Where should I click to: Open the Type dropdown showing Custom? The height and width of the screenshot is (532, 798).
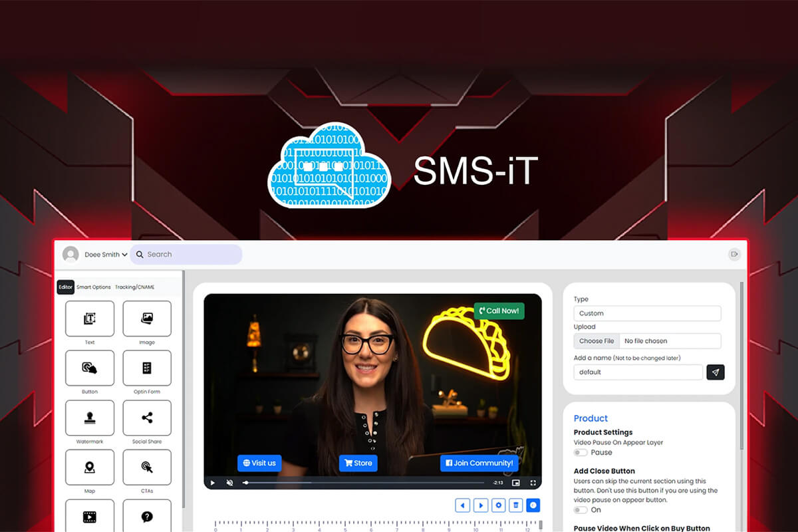(647, 313)
